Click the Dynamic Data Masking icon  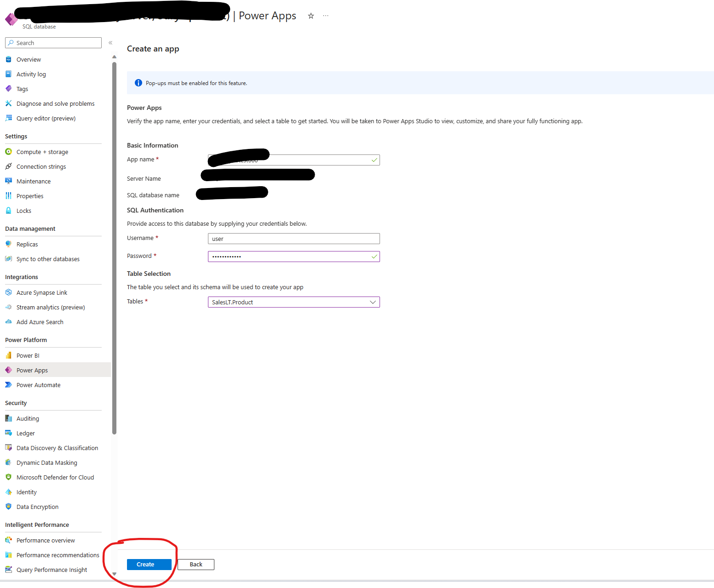tap(8, 462)
